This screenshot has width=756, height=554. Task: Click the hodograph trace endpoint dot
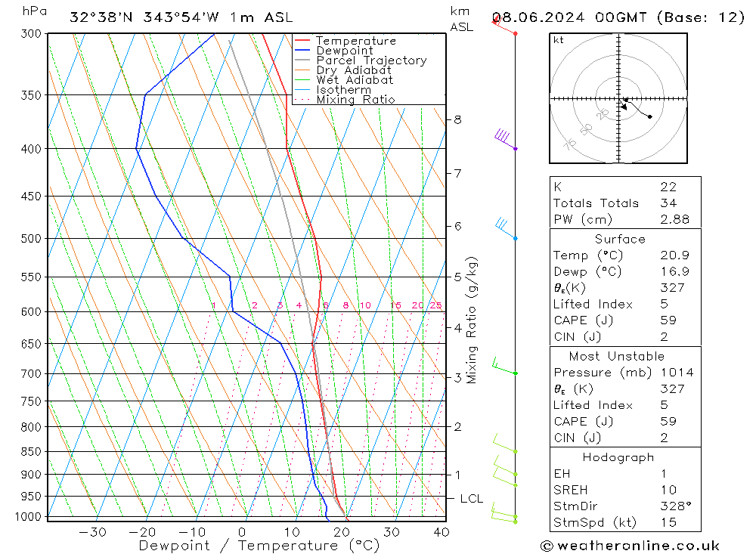pyautogui.click(x=650, y=116)
